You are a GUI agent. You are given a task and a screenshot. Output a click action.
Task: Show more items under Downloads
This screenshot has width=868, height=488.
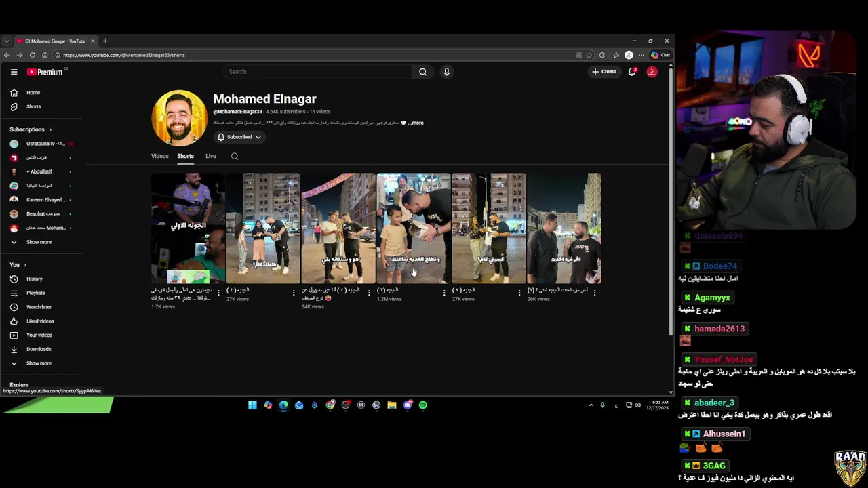coord(39,363)
